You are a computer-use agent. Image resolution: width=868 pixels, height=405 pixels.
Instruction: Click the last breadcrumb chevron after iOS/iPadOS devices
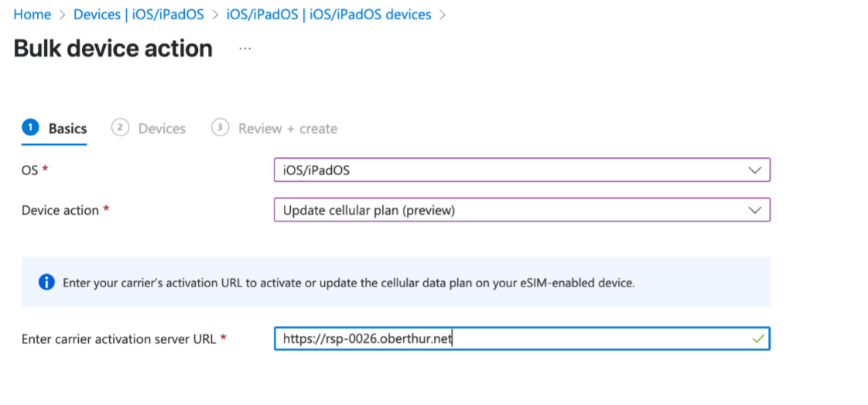point(442,15)
